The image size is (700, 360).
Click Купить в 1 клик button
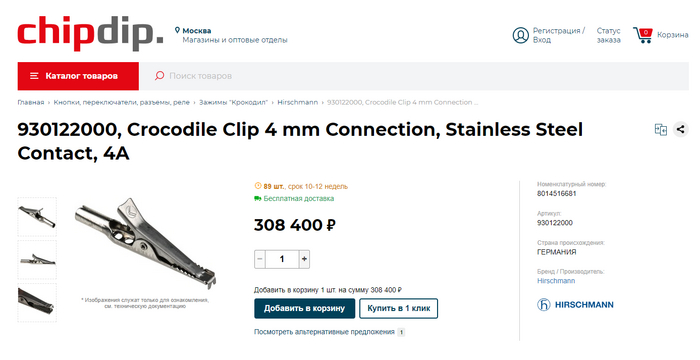pyautogui.click(x=399, y=308)
